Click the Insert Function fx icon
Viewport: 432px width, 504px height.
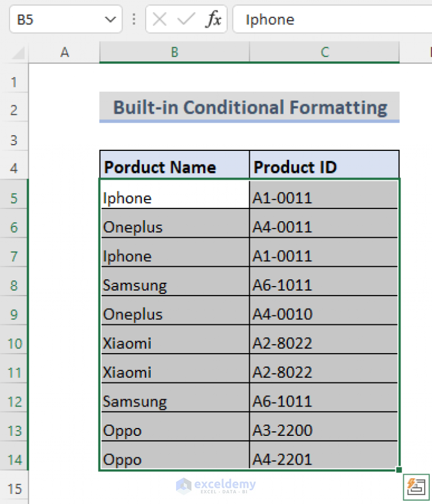pos(213,19)
